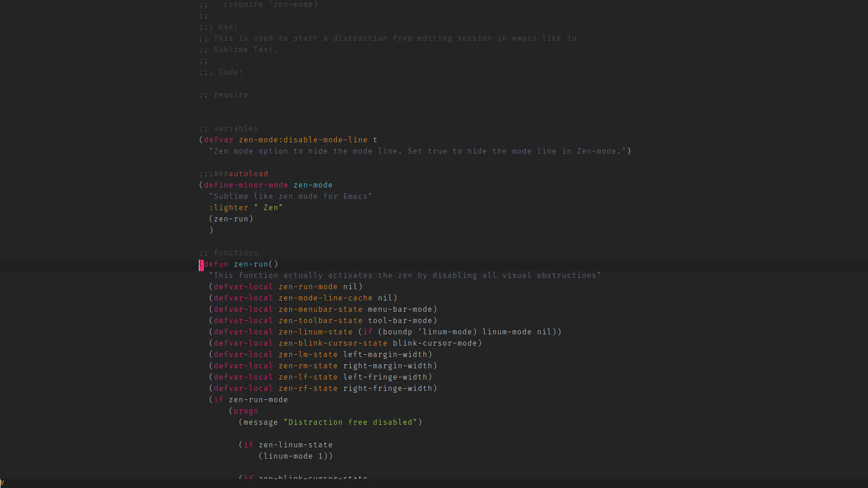Click the zen-blink-cursor-state defvar-local variable

point(333,343)
